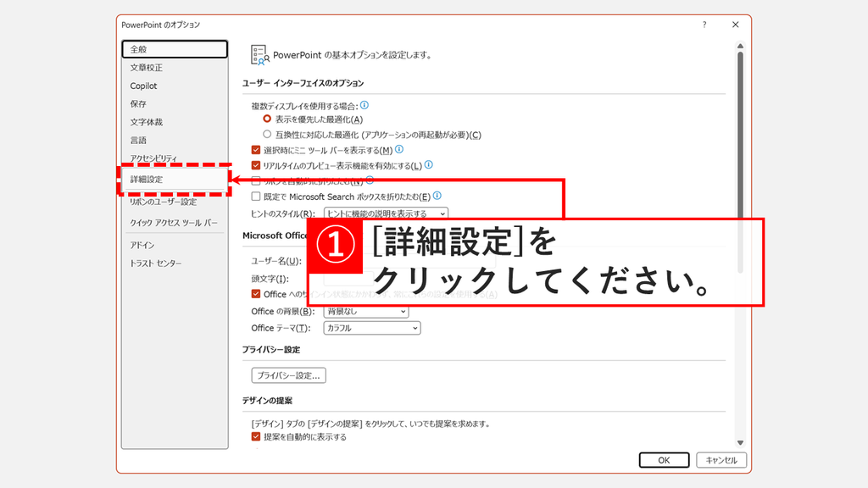Click info icon next to ミニ ツール バー option

coord(399,149)
